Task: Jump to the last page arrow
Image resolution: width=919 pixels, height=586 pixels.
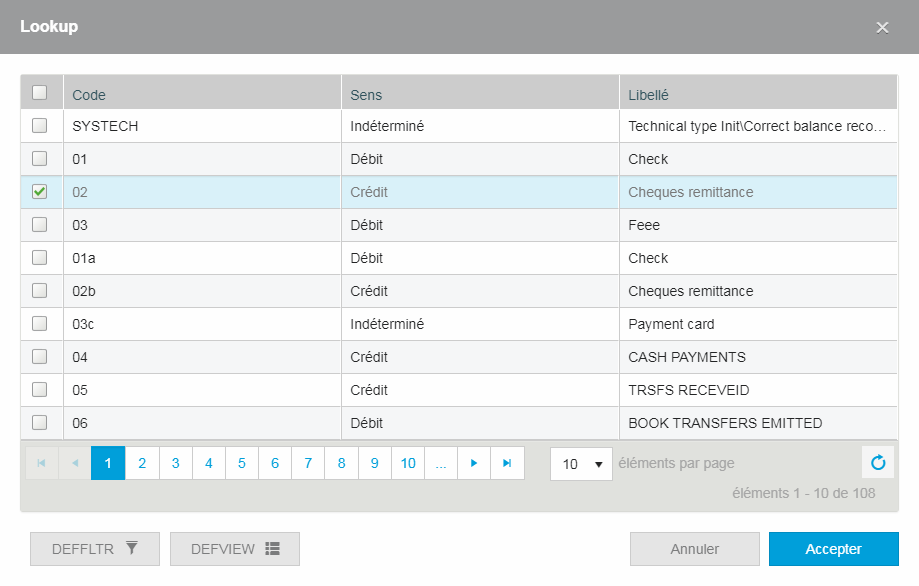Action: coord(507,463)
